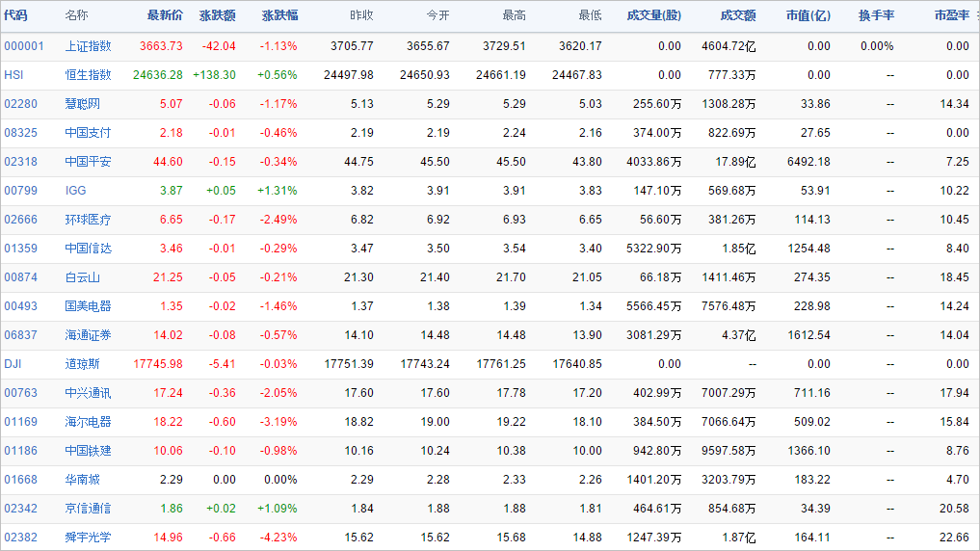This screenshot has width=980, height=551.
Task: Select 中兴通讯 turnover 7007.29万
Action: coord(728,393)
